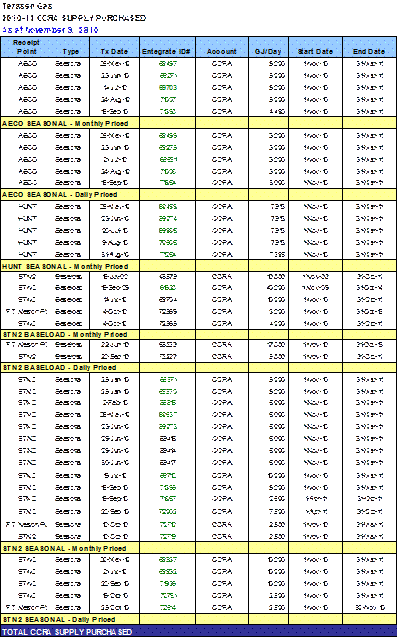
Task: Click the green Entegrate ID 69703
Action: pyautogui.click(x=168, y=87)
